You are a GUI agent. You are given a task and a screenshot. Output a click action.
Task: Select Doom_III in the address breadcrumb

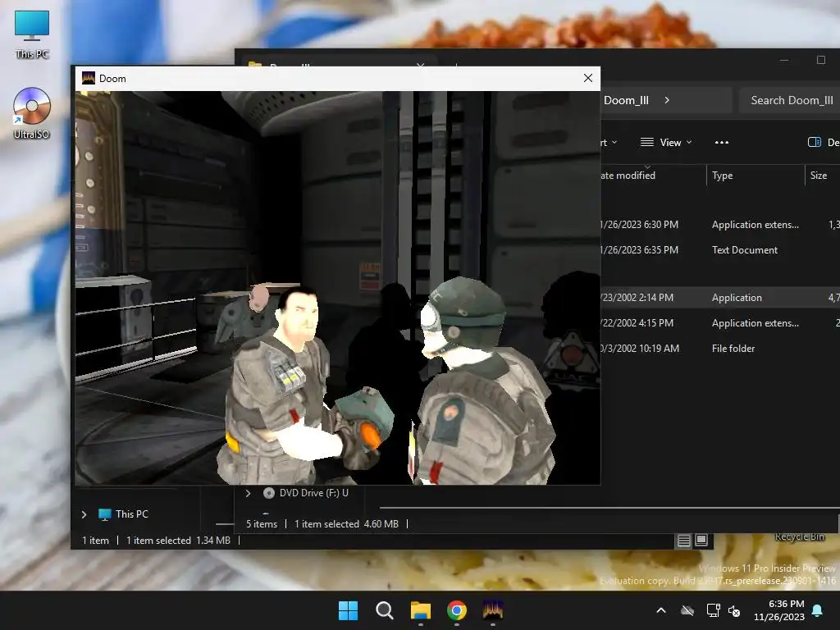tap(626, 100)
